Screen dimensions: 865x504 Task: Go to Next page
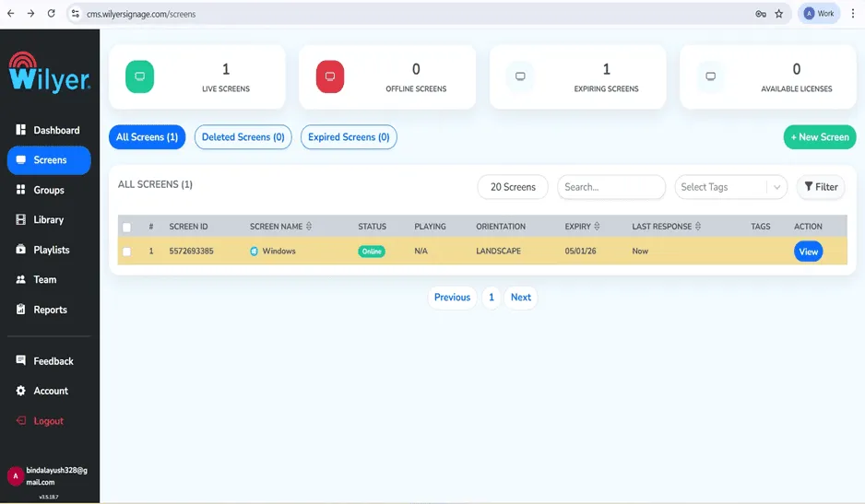click(521, 298)
